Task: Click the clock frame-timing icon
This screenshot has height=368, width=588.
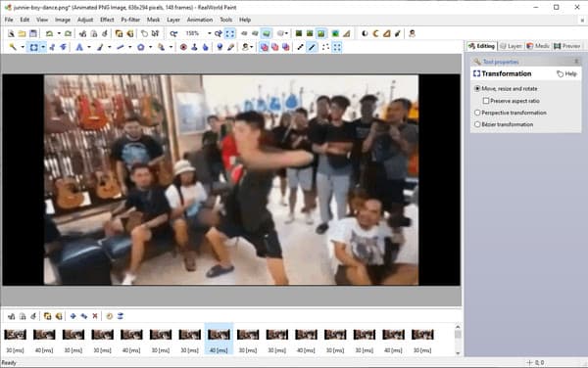Action: (109, 316)
